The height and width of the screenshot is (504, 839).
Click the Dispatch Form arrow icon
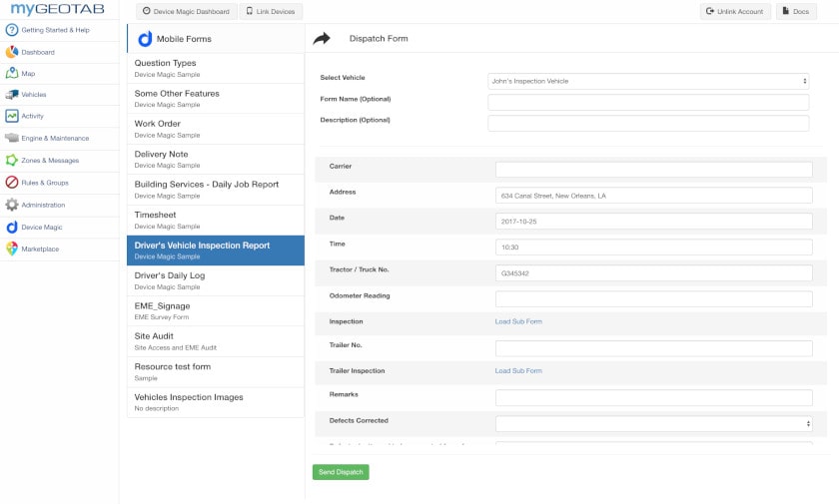click(x=322, y=39)
